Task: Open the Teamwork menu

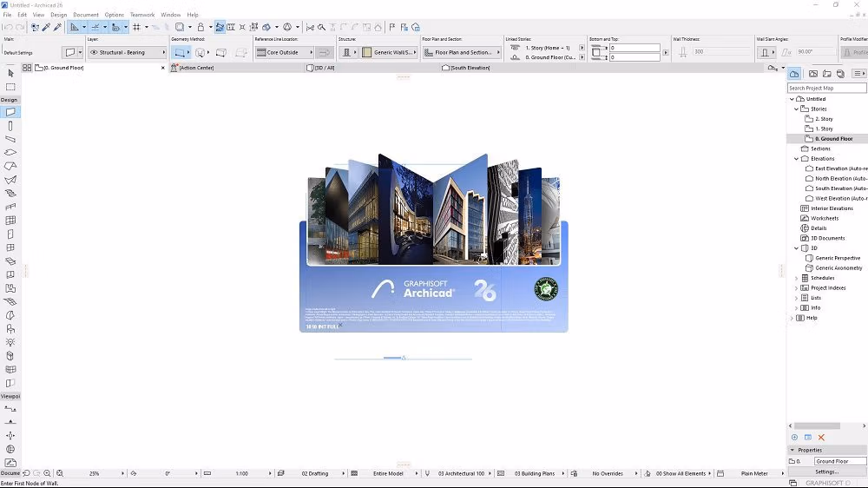Action: click(142, 15)
